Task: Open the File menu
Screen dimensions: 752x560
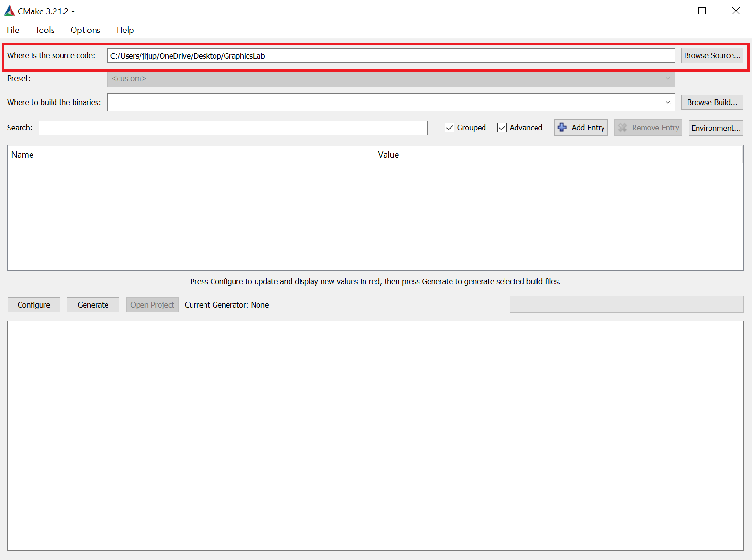Action: point(13,30)
